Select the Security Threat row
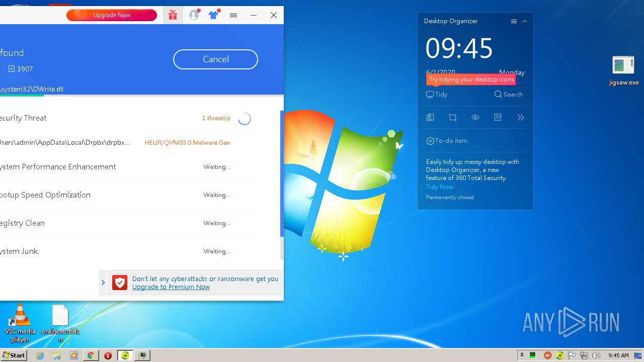Image resolution: width=644 pixels, height=362 pixels. coord(129,118)
